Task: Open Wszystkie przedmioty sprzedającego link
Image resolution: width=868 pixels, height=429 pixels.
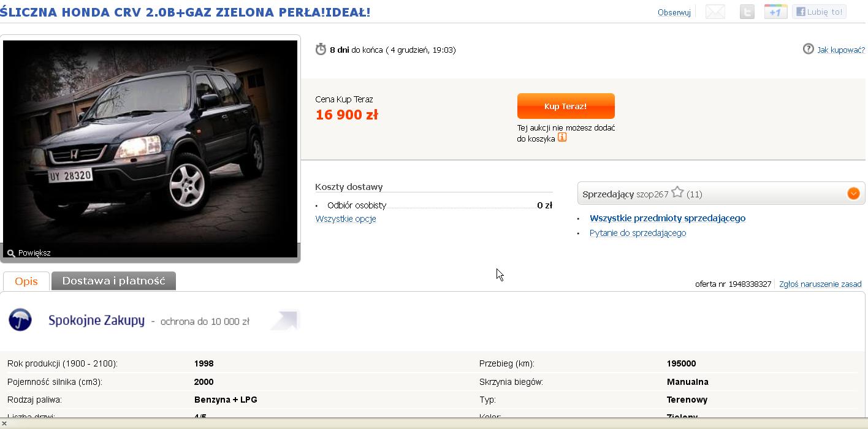Action: [x=668, y=218]
